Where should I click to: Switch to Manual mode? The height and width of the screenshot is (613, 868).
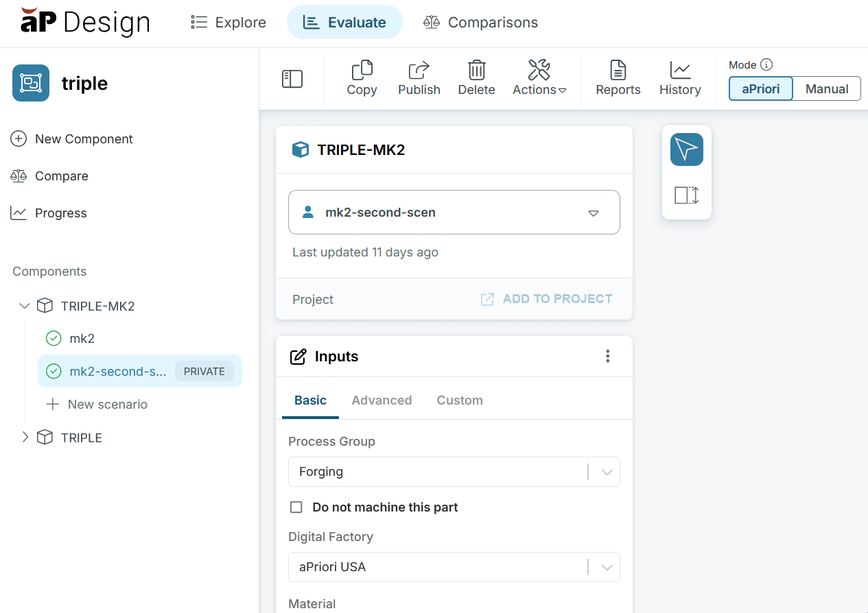(x=827, y=88)
